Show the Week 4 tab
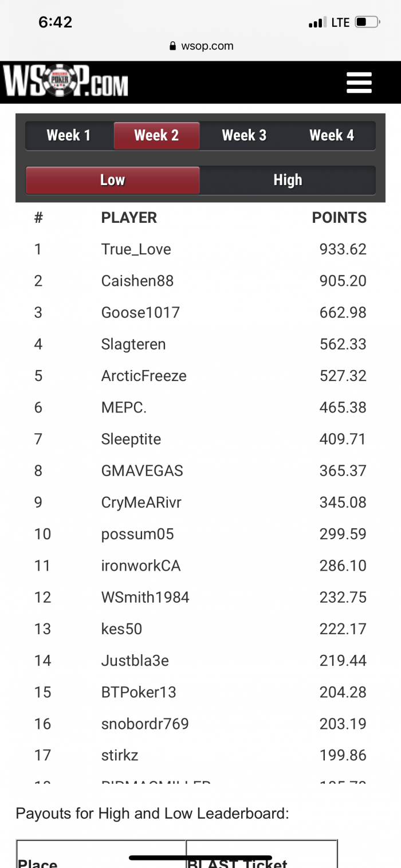 tap(332, 135)
